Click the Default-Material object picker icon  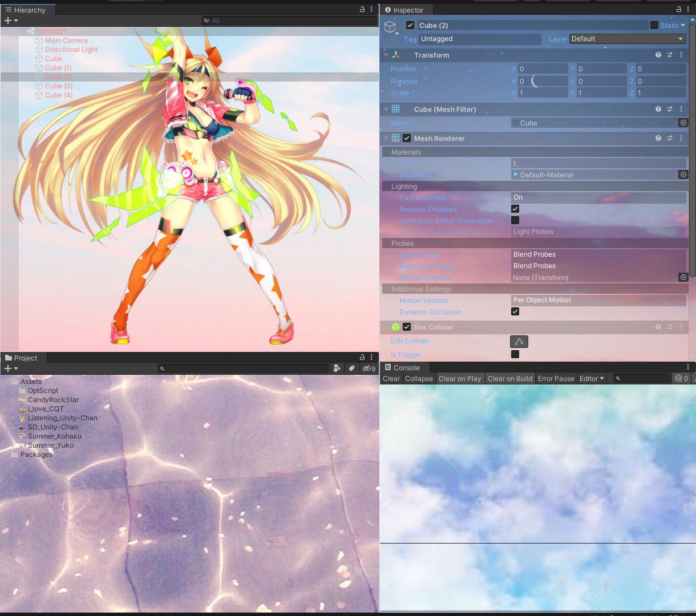683,175
